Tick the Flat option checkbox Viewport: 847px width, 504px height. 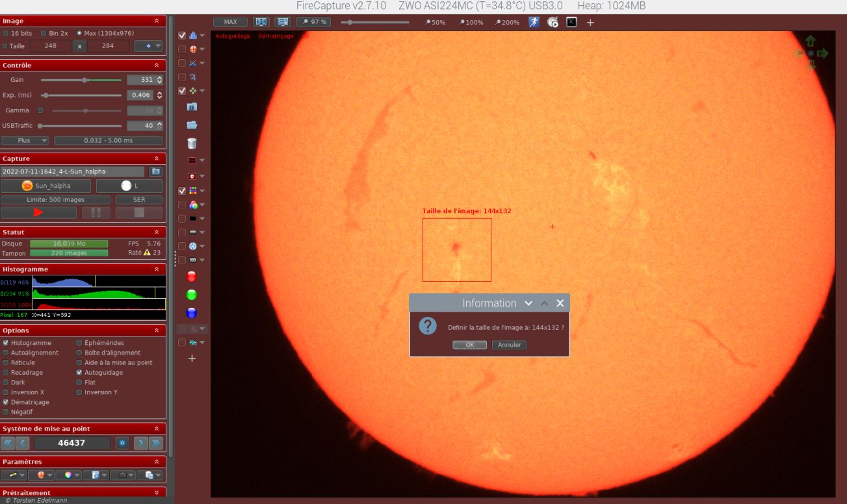79,383
